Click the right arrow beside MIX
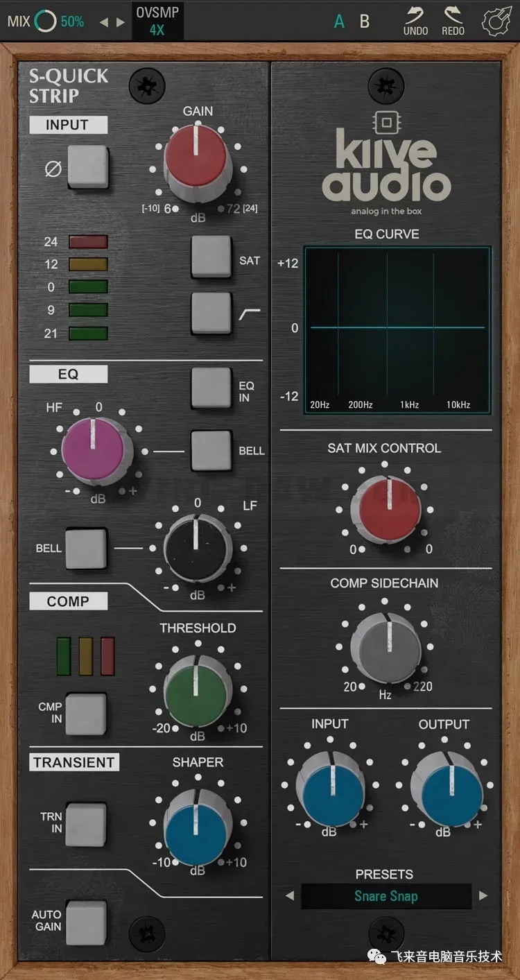The image size is (520, 980). pos(121,22)
